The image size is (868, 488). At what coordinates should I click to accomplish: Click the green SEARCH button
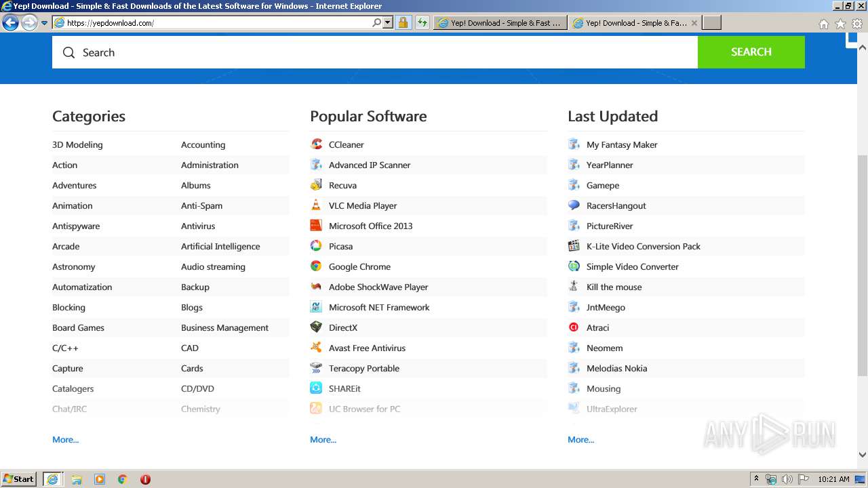click(x=751, y=52)
